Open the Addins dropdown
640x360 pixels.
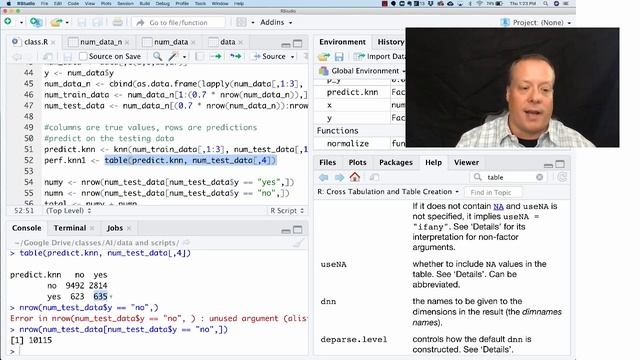(x=276, y=22)
